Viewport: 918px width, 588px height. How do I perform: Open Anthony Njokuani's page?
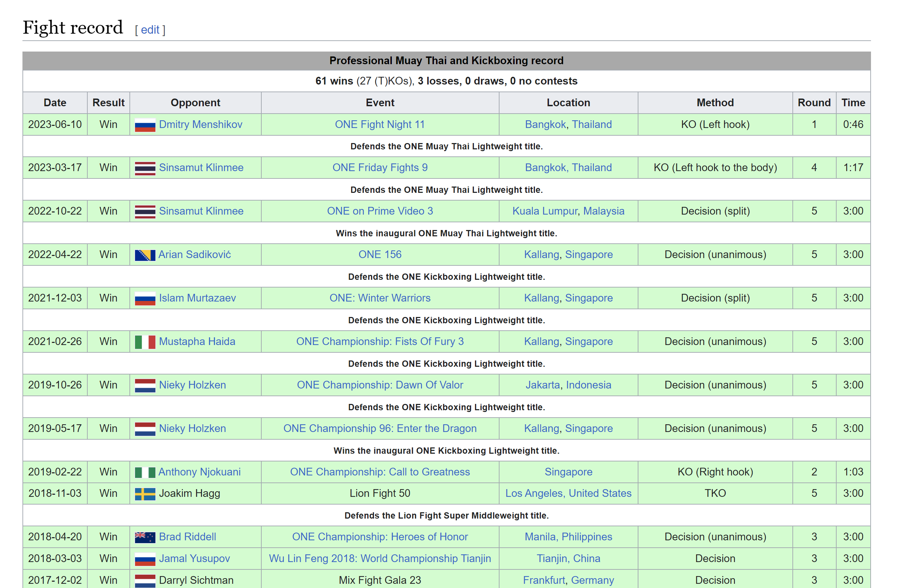pyautogui.click(x=199, y=472)
